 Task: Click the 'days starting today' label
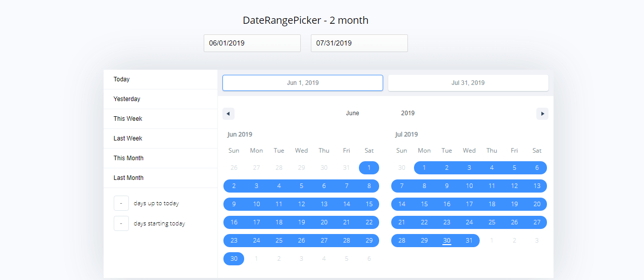[159, 224]
